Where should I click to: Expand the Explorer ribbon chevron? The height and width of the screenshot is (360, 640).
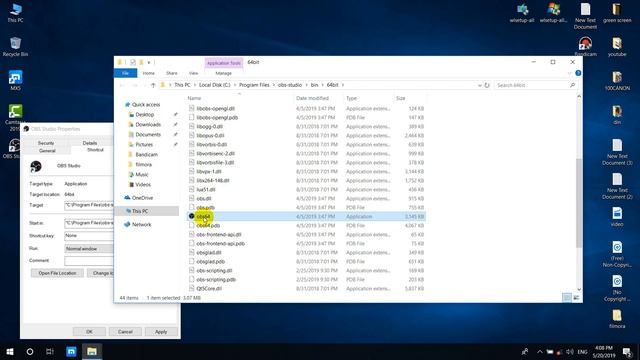tap(569, 73)
